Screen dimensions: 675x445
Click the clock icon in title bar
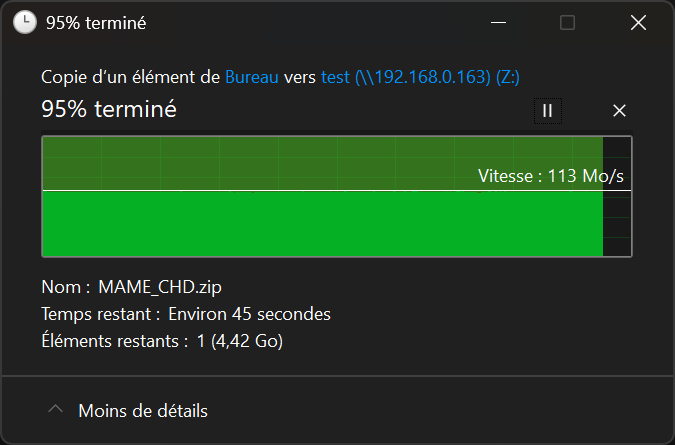pos(24,22)
